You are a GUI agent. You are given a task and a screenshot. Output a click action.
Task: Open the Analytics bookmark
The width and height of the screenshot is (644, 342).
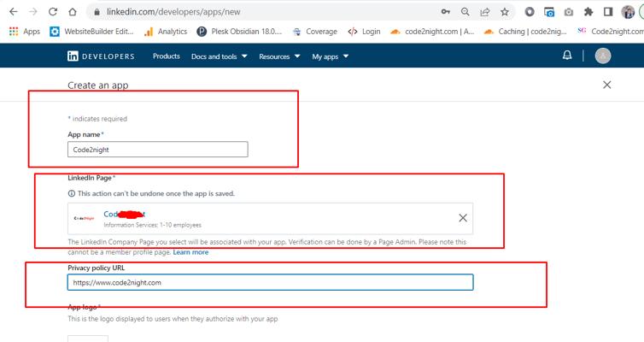(x=166, y=32)
